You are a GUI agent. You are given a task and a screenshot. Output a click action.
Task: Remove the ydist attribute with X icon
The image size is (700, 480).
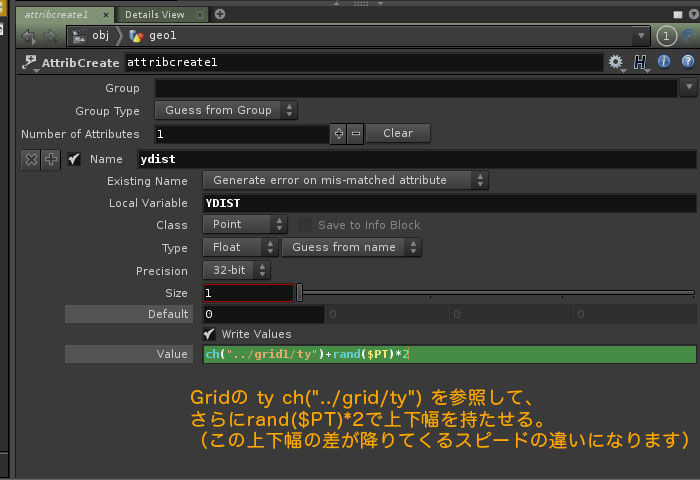[x=31, y=159]
